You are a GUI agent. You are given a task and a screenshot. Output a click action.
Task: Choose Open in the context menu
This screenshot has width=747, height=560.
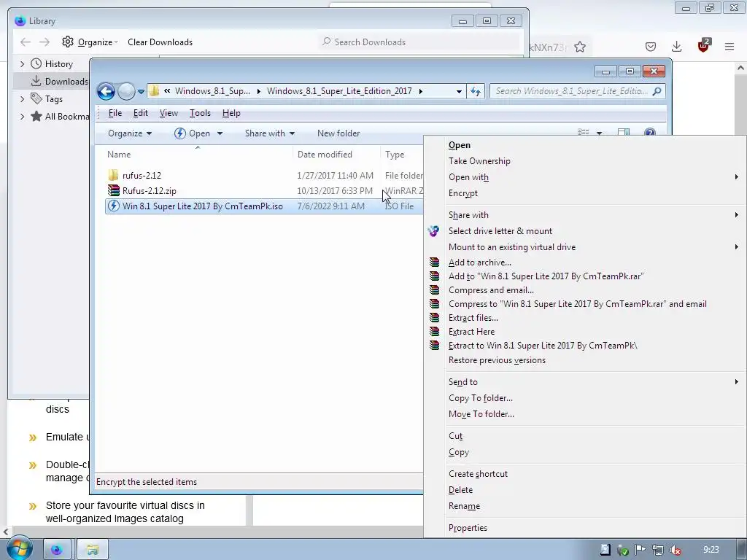point(460,145)
